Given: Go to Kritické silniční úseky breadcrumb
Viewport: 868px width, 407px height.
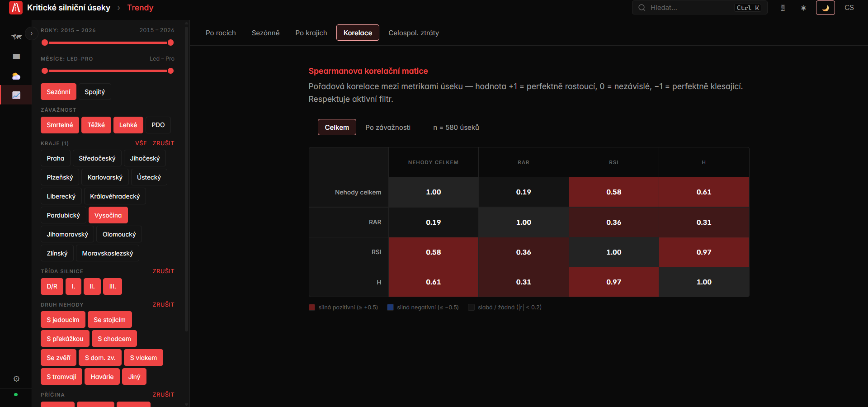Looking at the screenshot, I should click(69, 8).
